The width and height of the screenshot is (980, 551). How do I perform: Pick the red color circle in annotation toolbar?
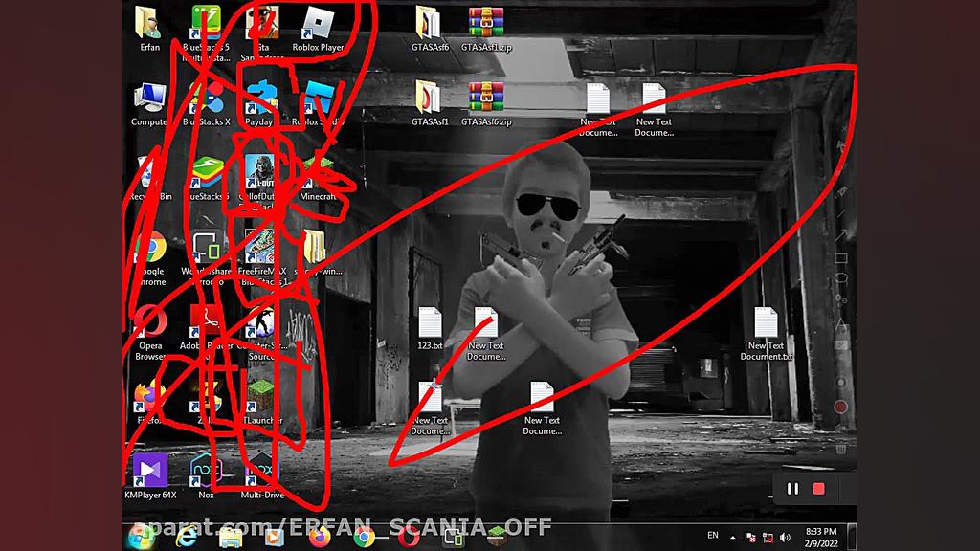[840, 407]
